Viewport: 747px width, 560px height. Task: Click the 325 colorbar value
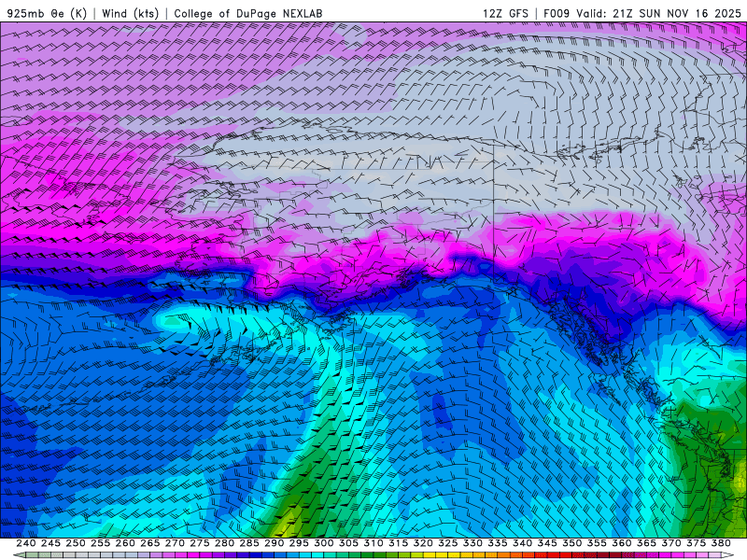point(448,543)
